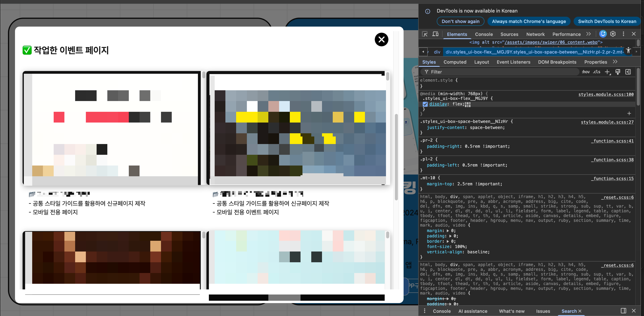Add new style rule plus icon
Screen dimensions: 644x316
click(607, 72)
